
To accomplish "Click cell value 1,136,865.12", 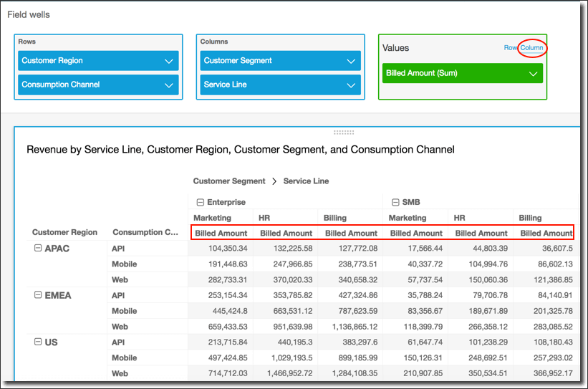I will click(355, 327).
